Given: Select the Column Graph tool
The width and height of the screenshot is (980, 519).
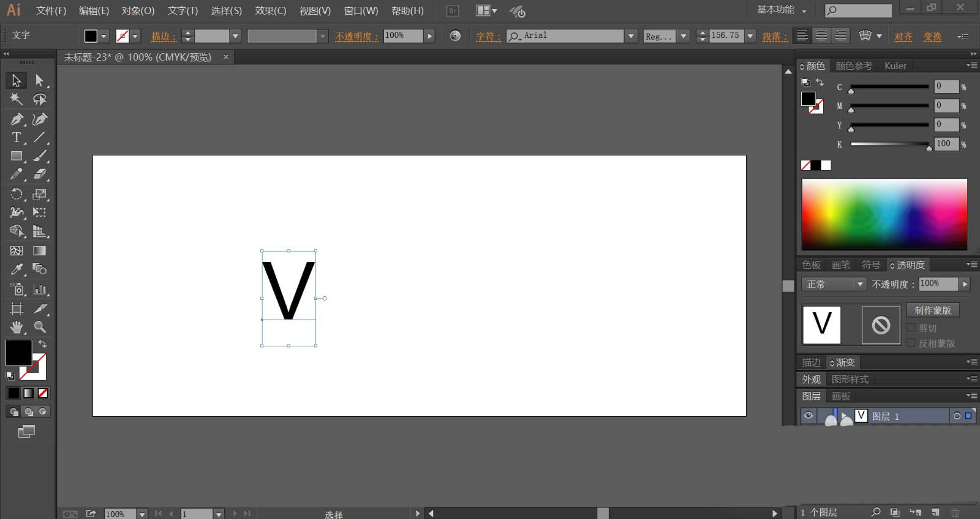Looking at the screenshot, I should pos(40,289).
